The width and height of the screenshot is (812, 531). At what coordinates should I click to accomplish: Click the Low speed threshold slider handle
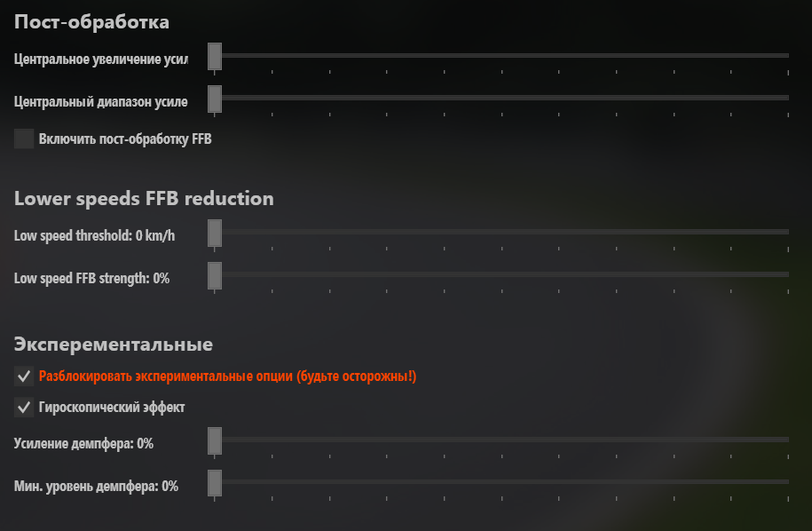214,233
